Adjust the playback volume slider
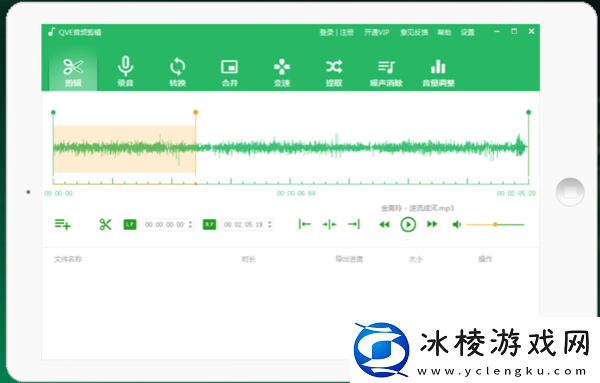This screenshot has height=383, width=600. (495, 225)
